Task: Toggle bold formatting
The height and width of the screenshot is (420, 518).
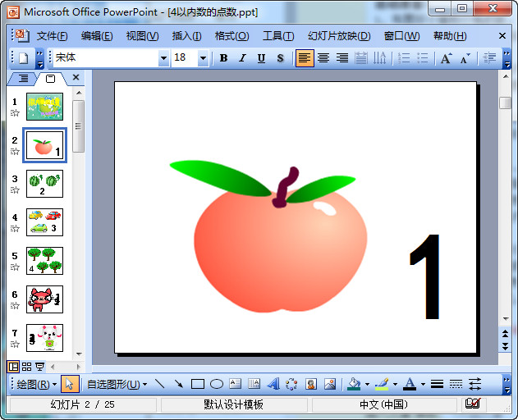Action: pos(223,58)
